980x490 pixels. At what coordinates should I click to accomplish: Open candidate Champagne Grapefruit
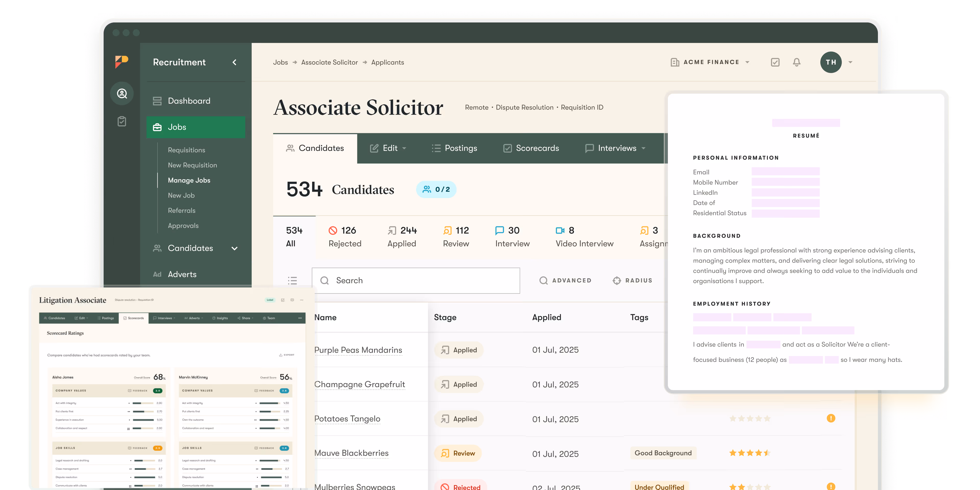click(360, 384)
